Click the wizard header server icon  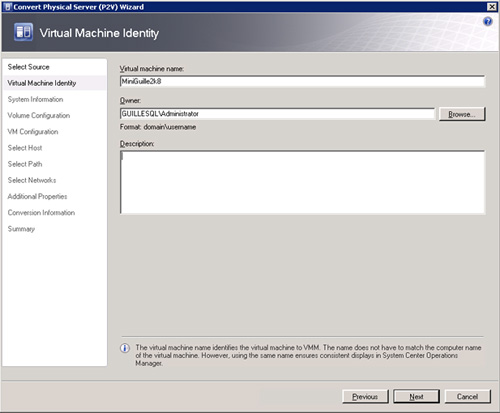(x=23, y=32)
